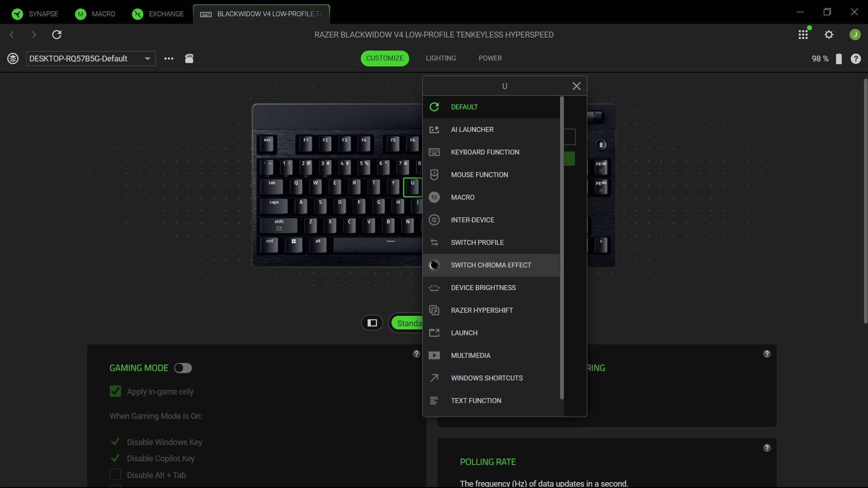Select AI Launcher option
The width and height of the screenshot is (868, 488).
[x=491, y=130]
